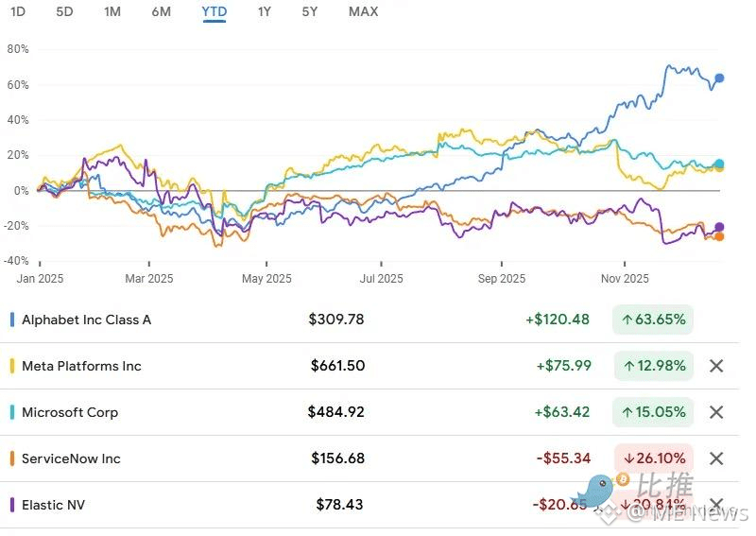The width and height of the screenshot is (756, 536).
Task: Remove Microsoft Corp from comparison
Action: coord(716,412)
